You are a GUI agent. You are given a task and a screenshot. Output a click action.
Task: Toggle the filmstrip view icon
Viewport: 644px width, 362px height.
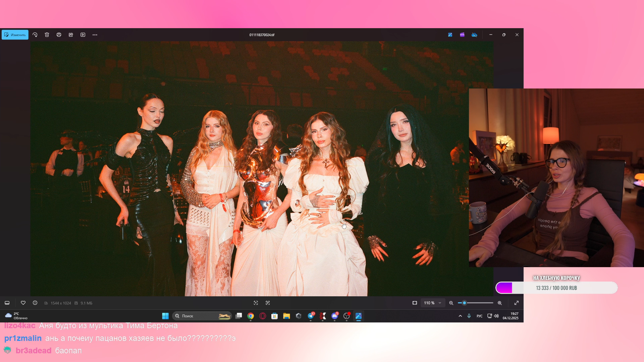[x=7, y=303]
